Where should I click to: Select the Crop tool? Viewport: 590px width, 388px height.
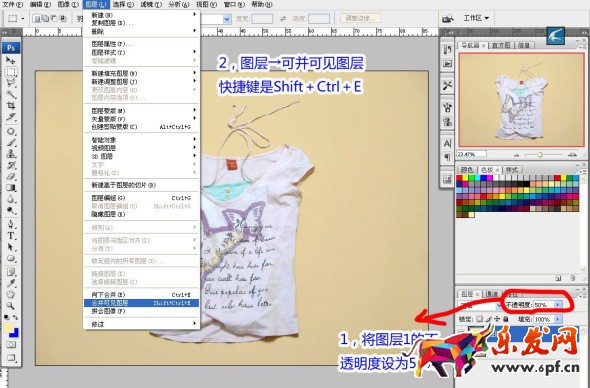(11, 105)
